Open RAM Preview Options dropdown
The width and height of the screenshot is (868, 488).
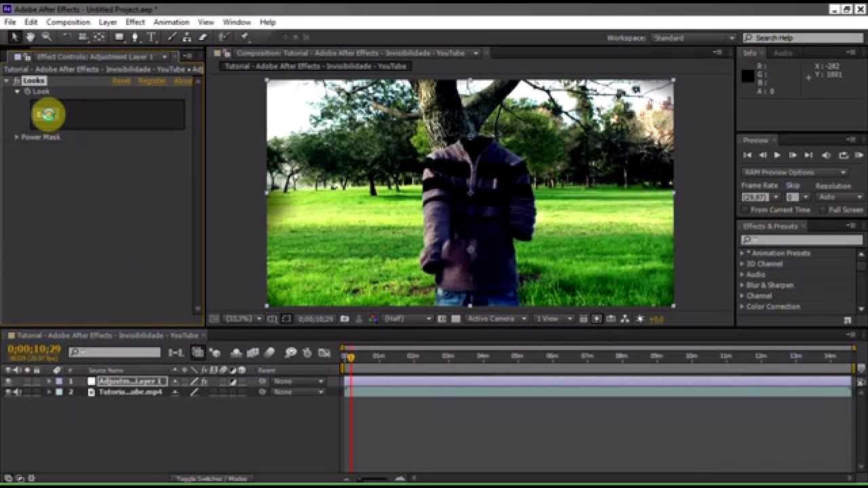793,172
